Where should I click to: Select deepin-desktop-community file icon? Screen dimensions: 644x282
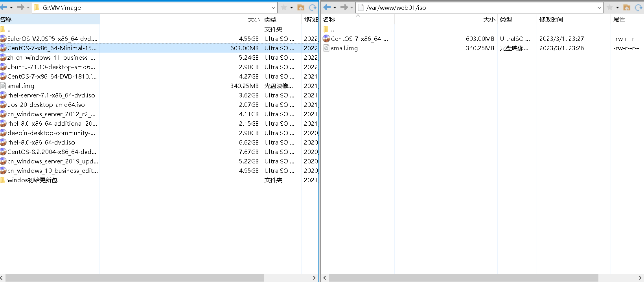click(3, 133)
